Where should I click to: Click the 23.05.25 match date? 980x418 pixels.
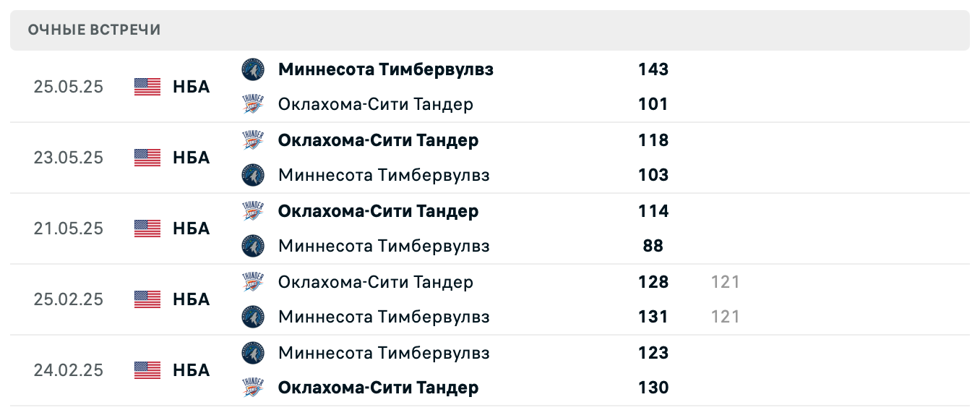point(69,158)
